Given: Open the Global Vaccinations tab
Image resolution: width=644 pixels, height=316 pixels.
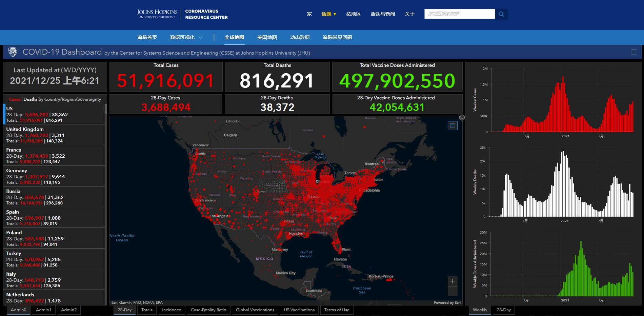Looking at the screenshot, I should click(255, 310).
